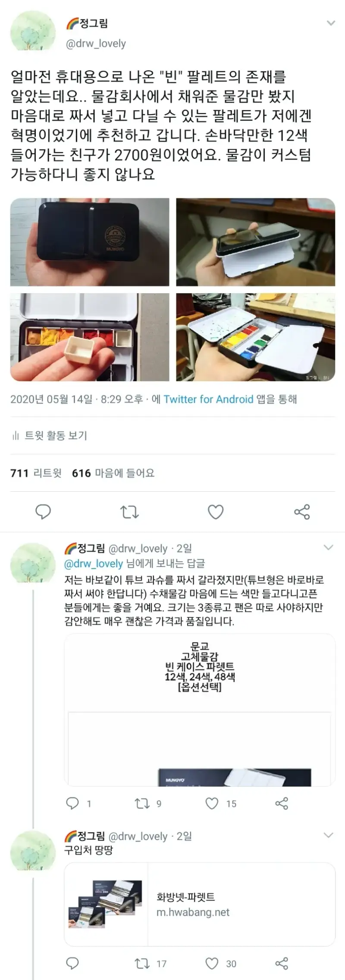Expand the main tweet options chevron
Screen dimensions: 345x980
tap(331, 23)
